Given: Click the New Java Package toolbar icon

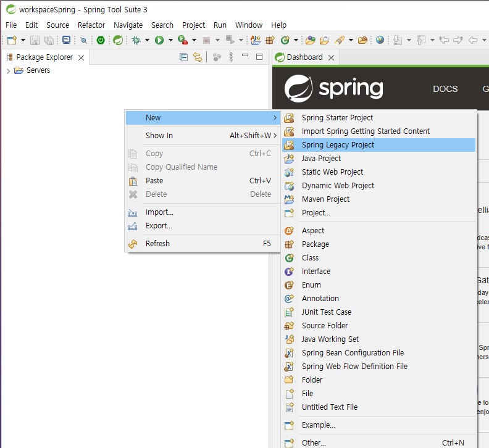Looking at the screenshot, I should [270, 40].
